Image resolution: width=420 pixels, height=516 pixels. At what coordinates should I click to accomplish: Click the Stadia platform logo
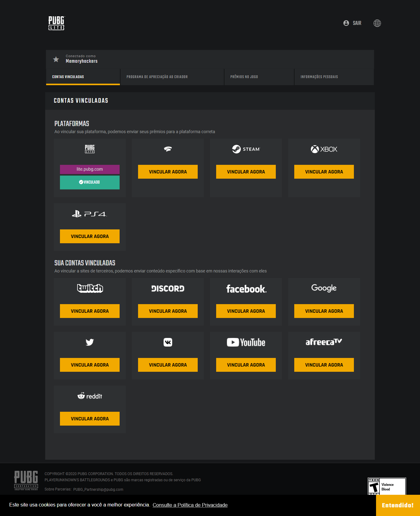tap(168, 149)
